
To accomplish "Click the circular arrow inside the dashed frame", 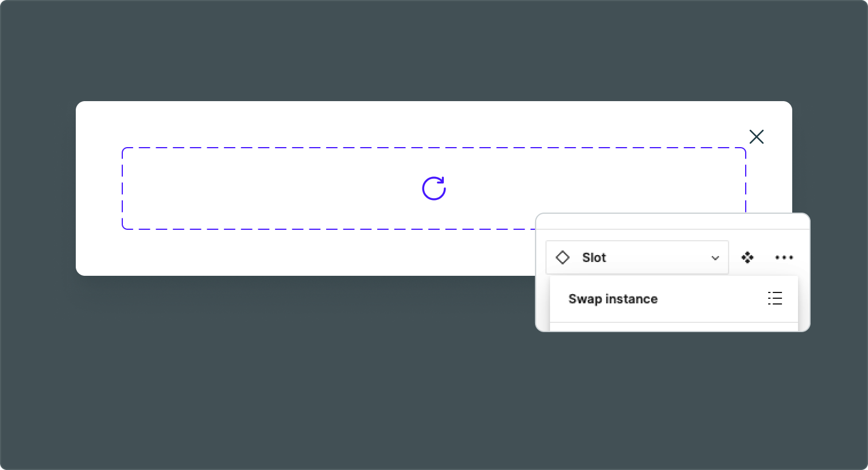I will pyautogui.click(x=435, y=188).
